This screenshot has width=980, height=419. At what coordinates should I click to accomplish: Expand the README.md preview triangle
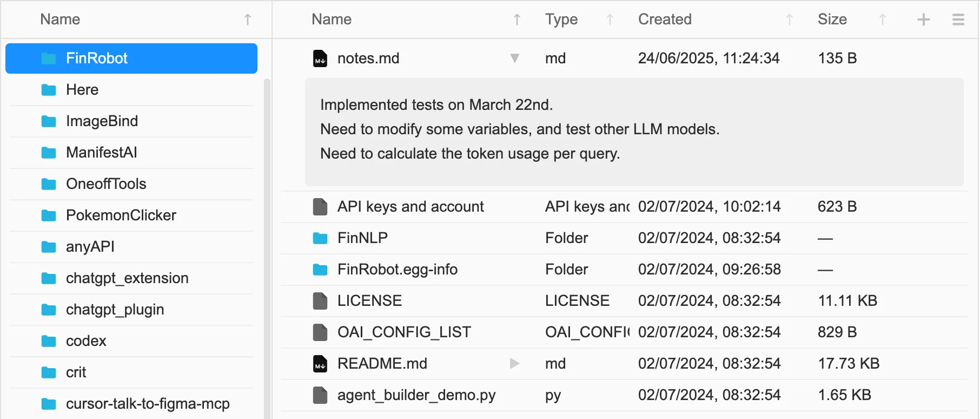(x=515, y=364)
